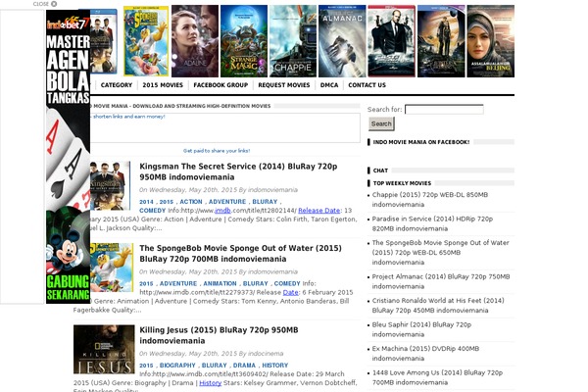Open the Strange Magic poster thumbnail

click(x=244, y=41)
